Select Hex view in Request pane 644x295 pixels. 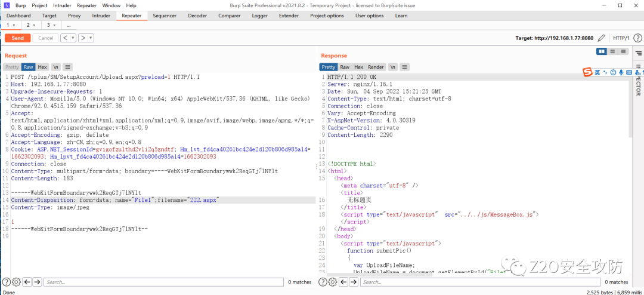43,67
